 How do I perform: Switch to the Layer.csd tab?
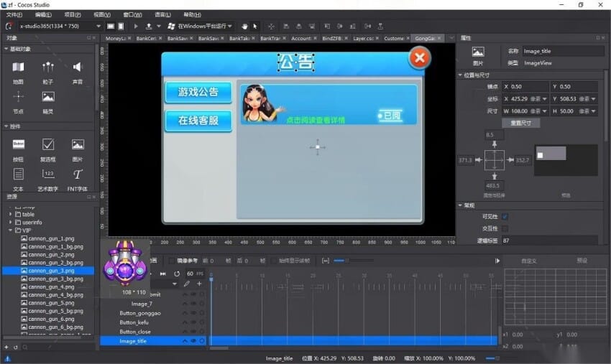pos(364,38)
